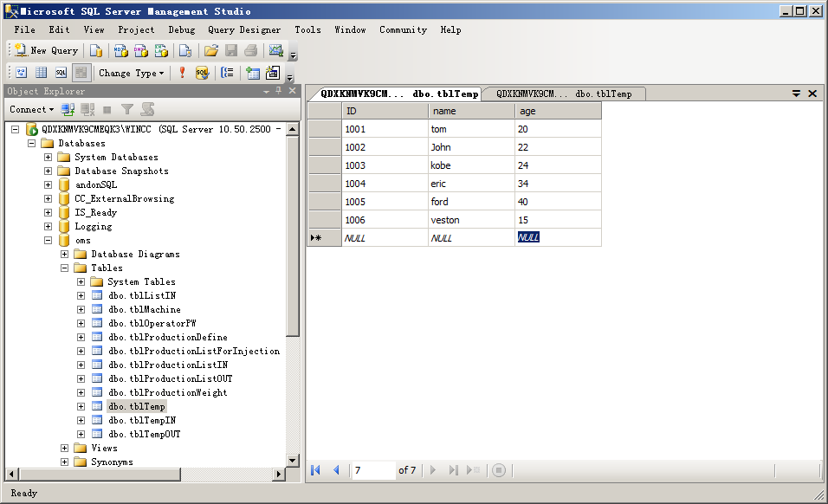Click the Save floppy disk icon
The width and height of the screenshot is (828, 504).
[231, 51]
